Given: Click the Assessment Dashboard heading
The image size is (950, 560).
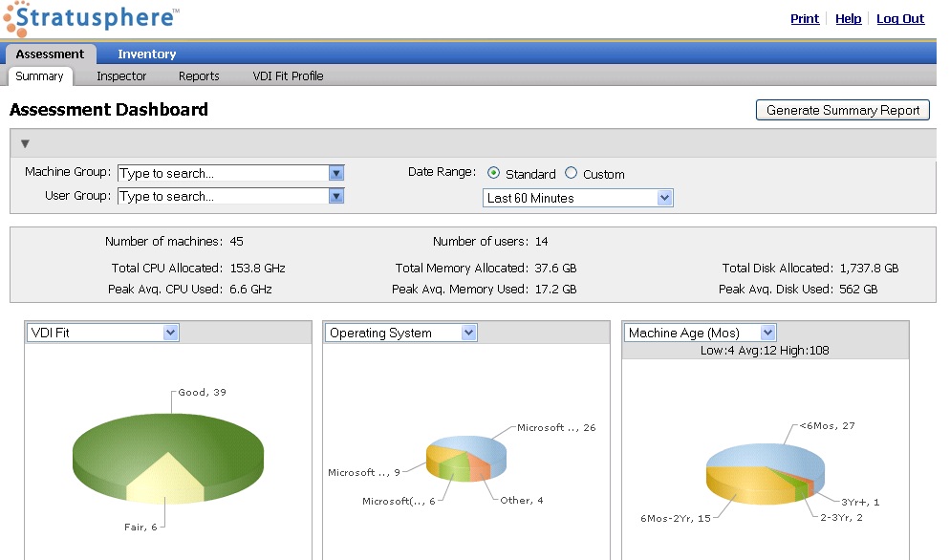Looking at the screenshot, I should pyautogui.click(x=109, y=110).
